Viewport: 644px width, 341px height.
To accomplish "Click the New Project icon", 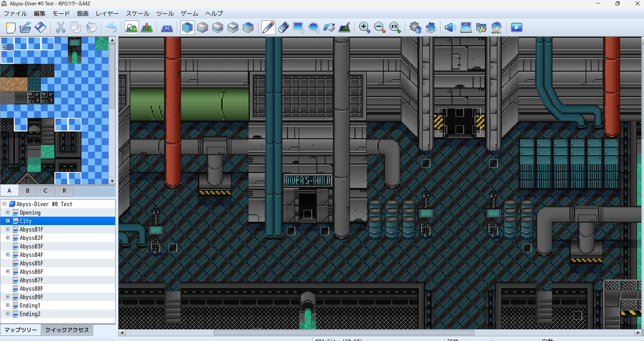I will click(10, 27).
